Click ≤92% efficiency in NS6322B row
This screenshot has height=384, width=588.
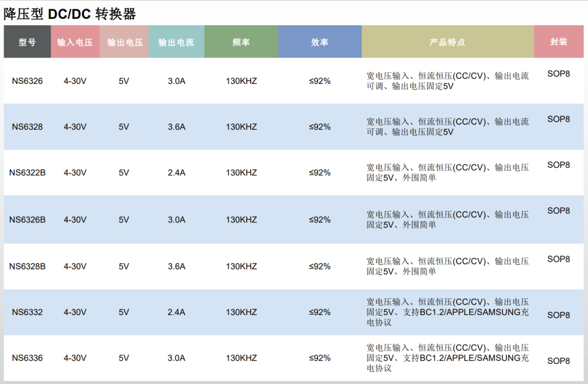(x=320, y=172)
